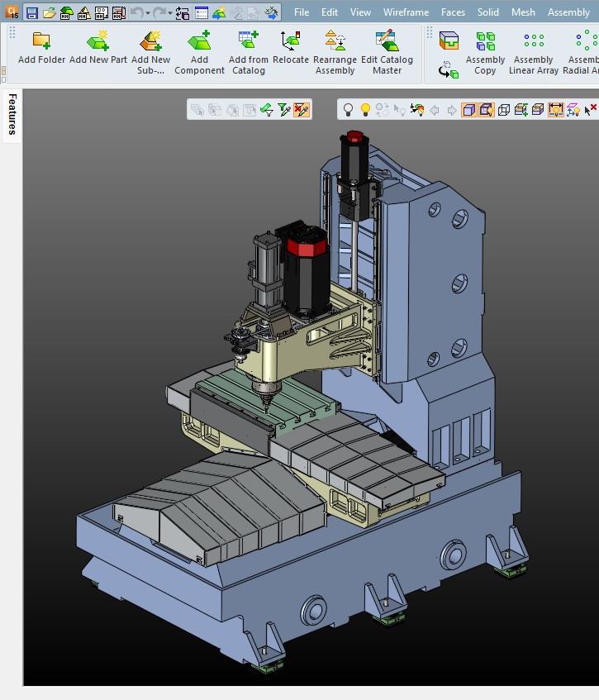Click the Rearrange Assembly icon
Image resolution: width=599 pixels, height=700 pixels.
[335, 41]
